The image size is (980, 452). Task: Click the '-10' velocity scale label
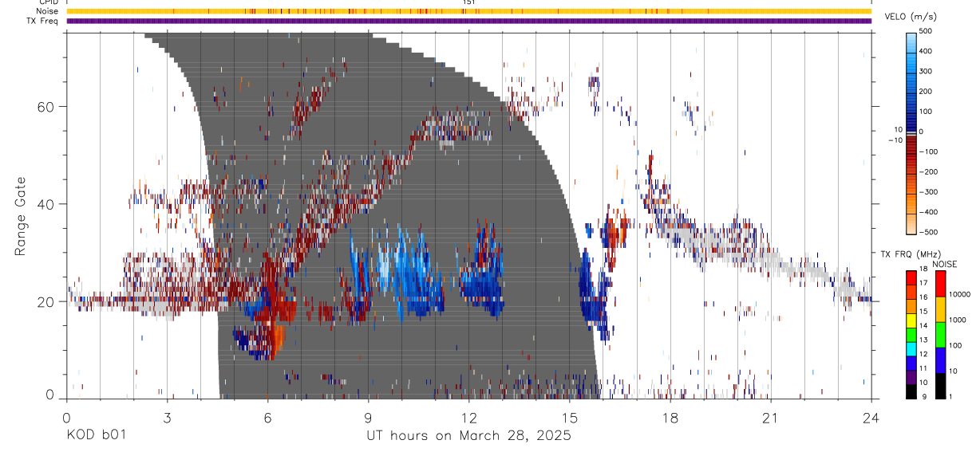point(894,140)
